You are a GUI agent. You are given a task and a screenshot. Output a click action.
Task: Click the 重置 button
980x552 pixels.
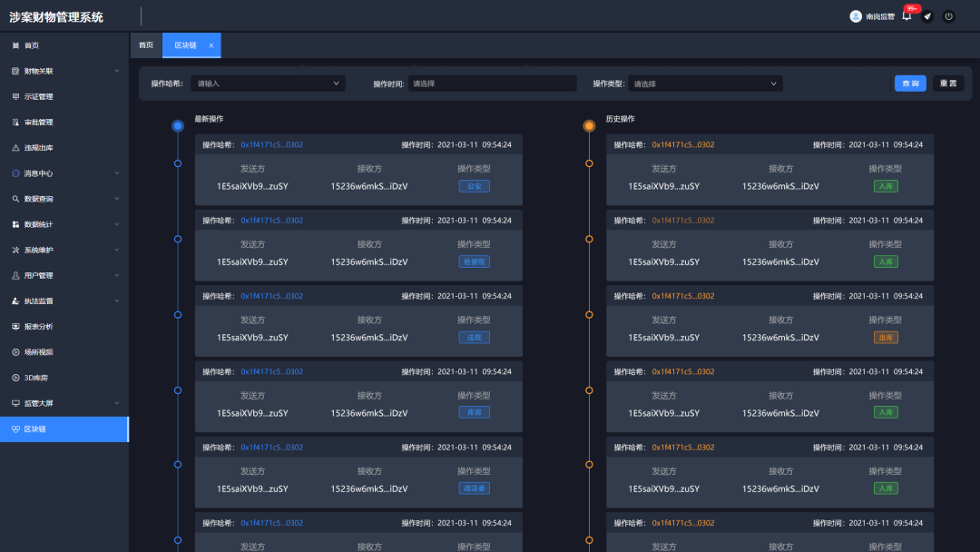(x=948, y=84)
